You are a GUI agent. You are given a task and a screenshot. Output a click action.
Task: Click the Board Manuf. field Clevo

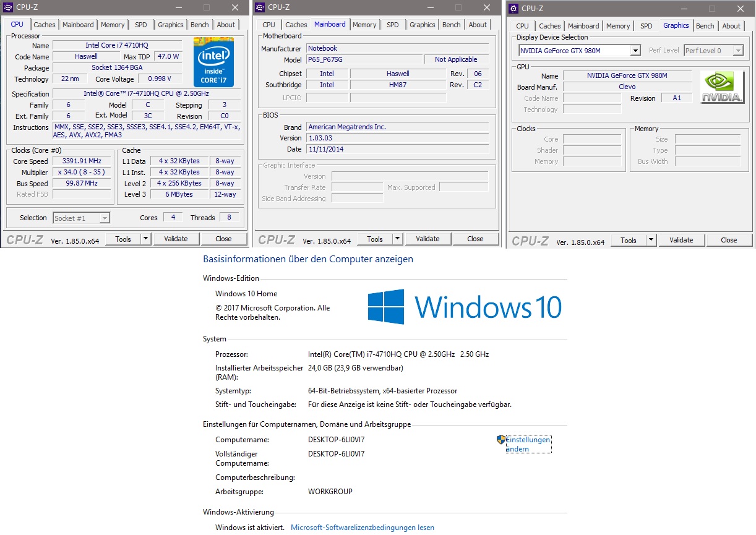[x=627, y=87]
